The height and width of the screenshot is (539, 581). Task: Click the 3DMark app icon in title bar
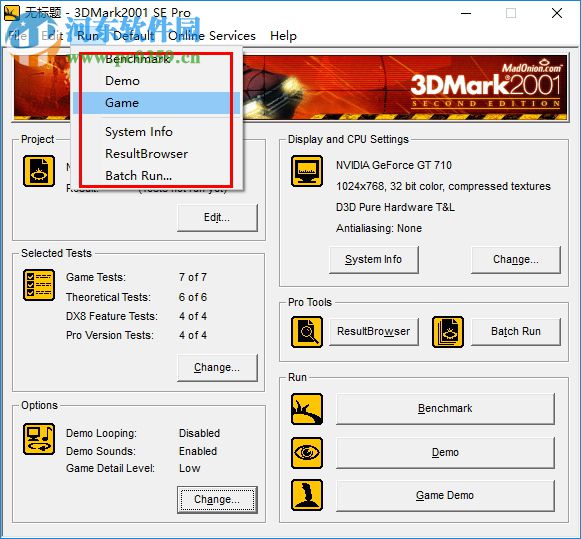pos(11,13)
